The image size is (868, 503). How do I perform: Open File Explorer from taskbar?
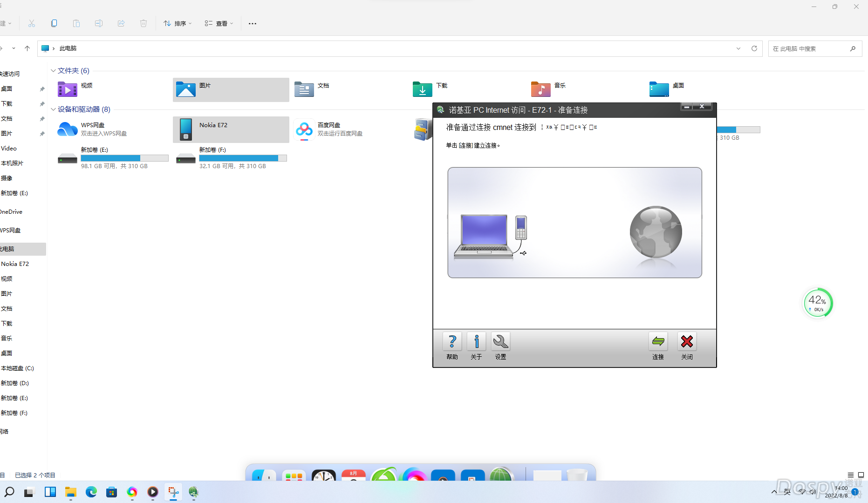click(70, 492)
